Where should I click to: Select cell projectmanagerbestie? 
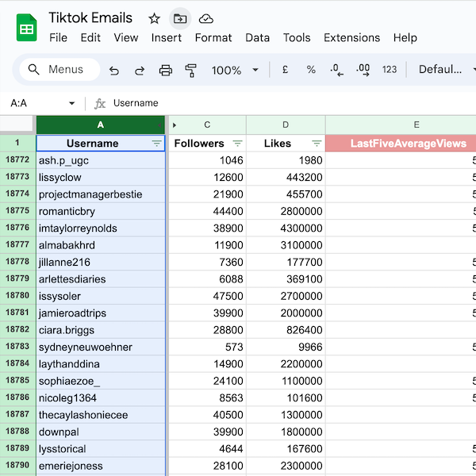point(101,194)
